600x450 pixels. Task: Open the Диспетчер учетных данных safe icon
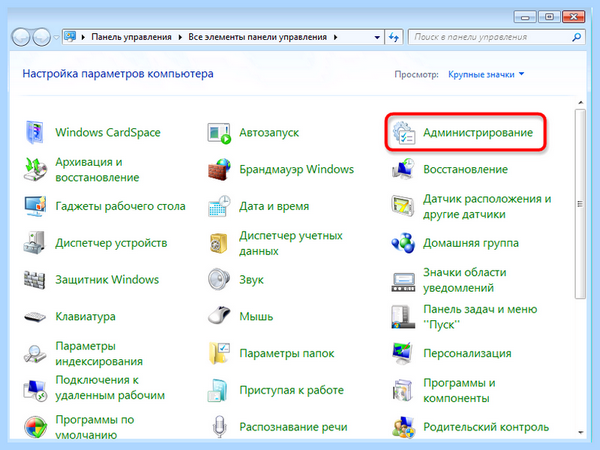(x=219, y=243)
